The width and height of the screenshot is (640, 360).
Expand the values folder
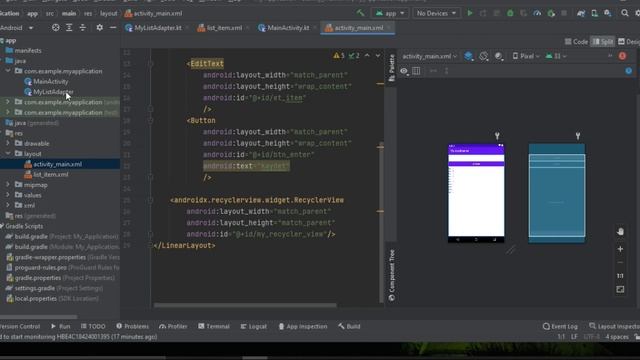[x=8, y=195]
